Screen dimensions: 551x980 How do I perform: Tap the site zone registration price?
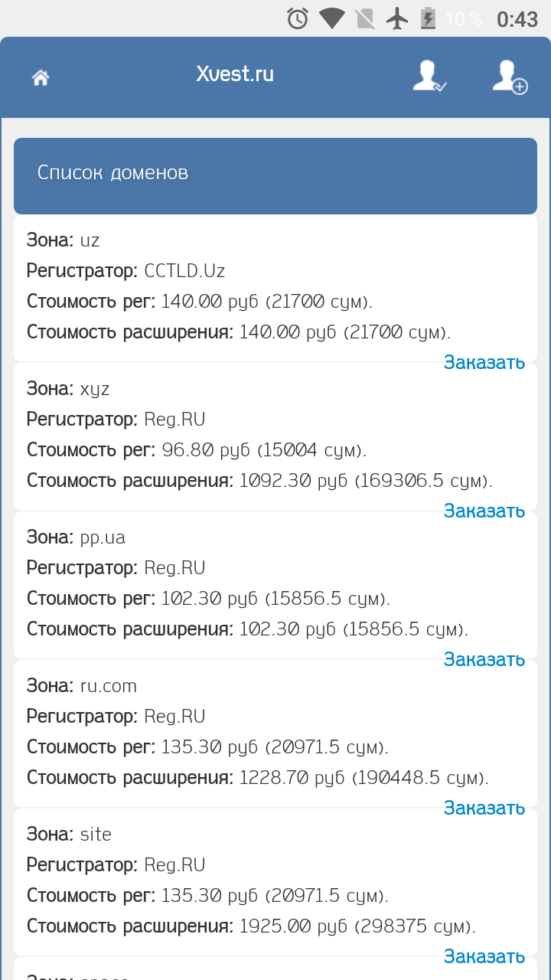(207, 896)
